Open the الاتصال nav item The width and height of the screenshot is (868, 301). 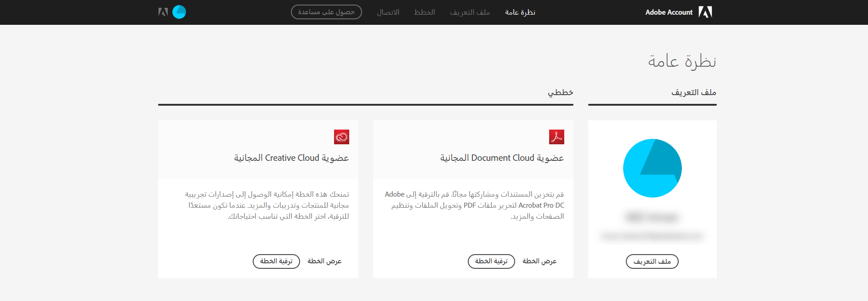click(388, 12)
